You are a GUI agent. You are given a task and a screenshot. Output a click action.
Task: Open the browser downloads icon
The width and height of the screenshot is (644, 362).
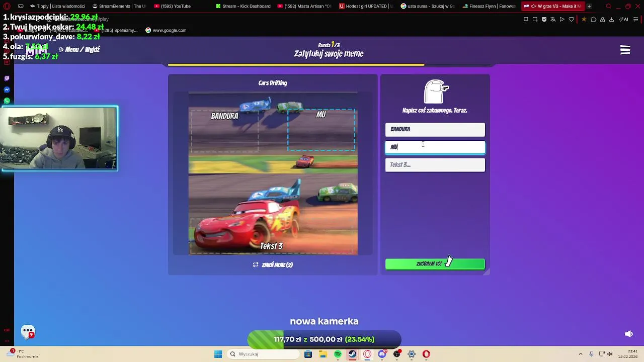click(611, 20)
